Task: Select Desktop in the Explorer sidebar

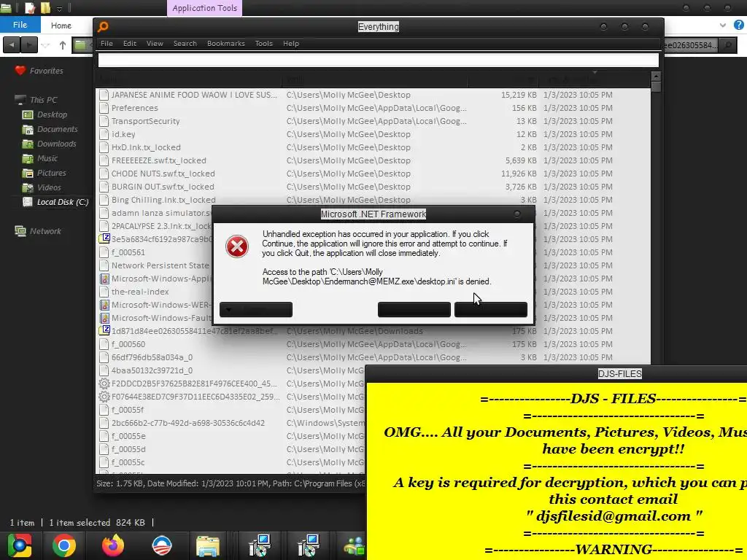Action: click(52, 114)
